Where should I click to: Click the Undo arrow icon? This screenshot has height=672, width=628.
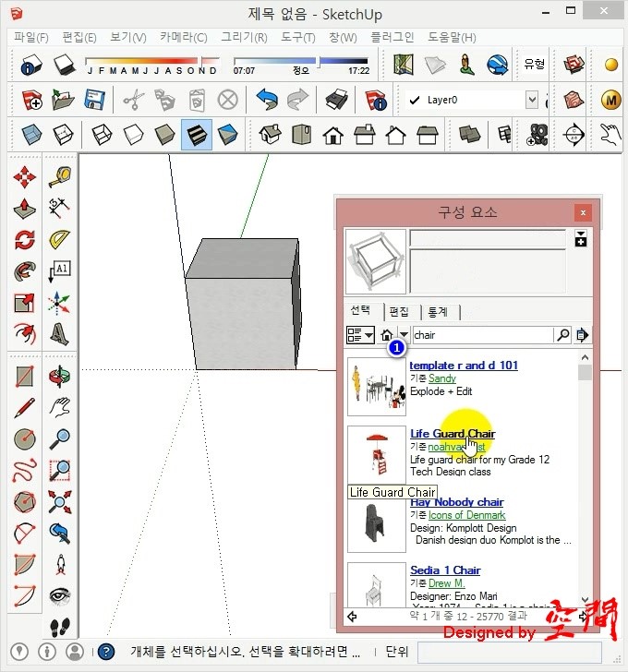pos(267,100)
